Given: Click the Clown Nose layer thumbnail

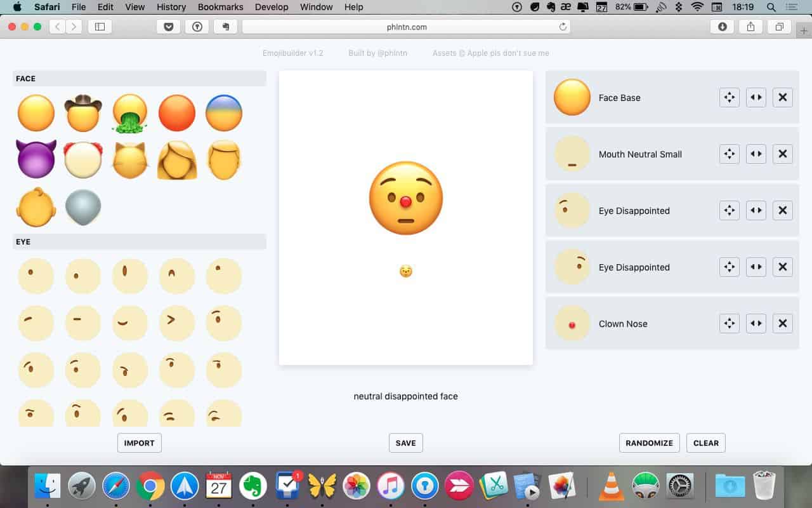Looking at the screenshot, I should (x=572, y=323).
